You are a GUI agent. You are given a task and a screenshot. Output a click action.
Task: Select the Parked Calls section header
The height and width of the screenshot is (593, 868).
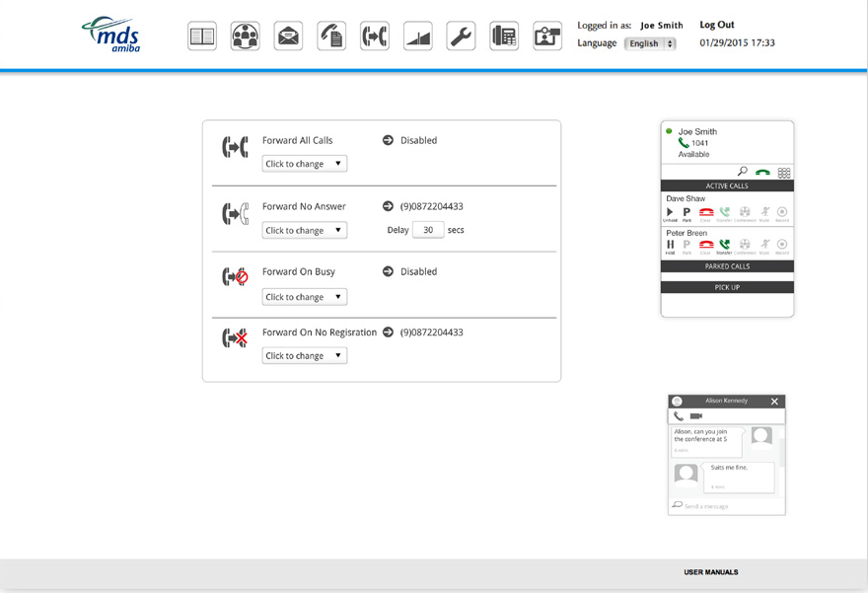pyautogui.click(x=727, y=266)
